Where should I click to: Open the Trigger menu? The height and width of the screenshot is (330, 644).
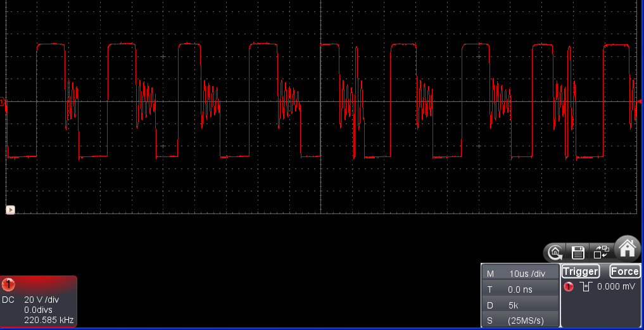coord(580,272)
